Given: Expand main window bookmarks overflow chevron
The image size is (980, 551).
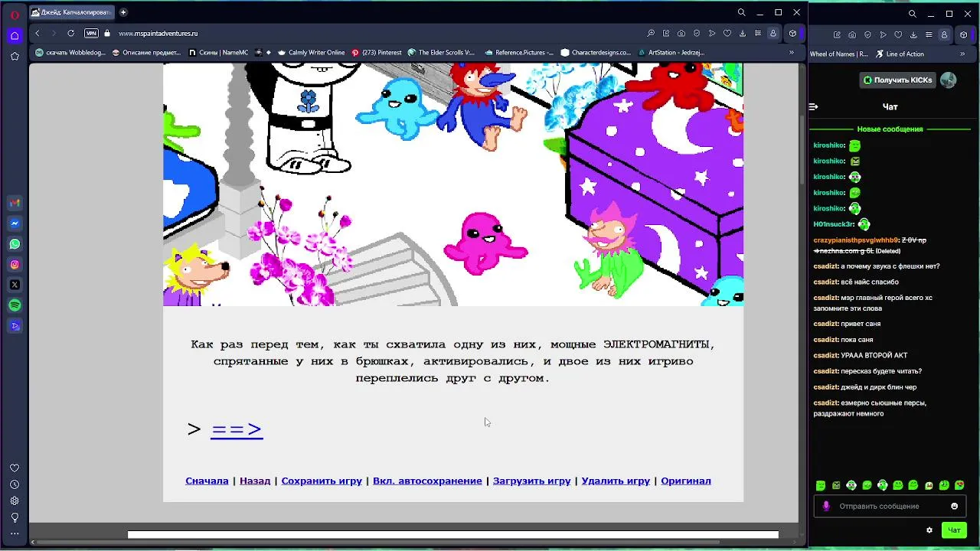Looking at the screenshot, I should coord(792,53).
